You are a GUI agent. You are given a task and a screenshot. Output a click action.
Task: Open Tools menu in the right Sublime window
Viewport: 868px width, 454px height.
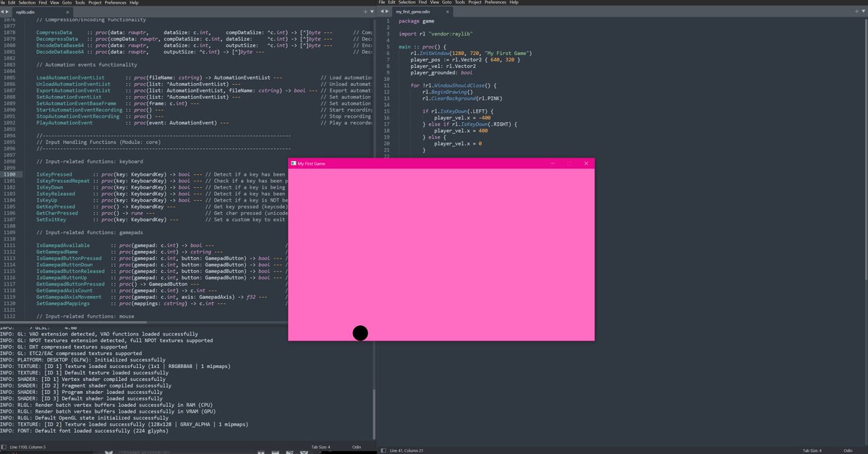pyautogui.click(x=460, y=2)
